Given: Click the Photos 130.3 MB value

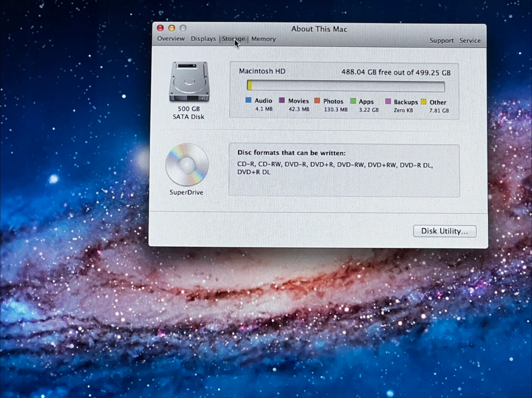Looking at the screenshot, I should coord(336,110).
